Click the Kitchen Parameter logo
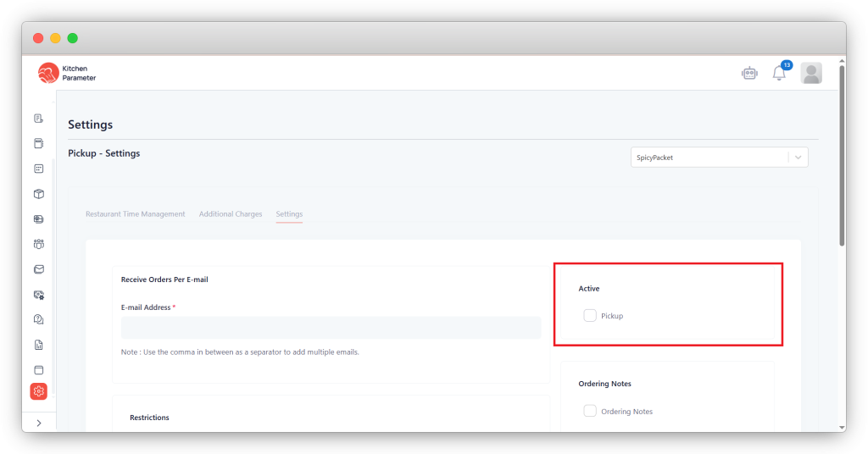 point(68,74)
